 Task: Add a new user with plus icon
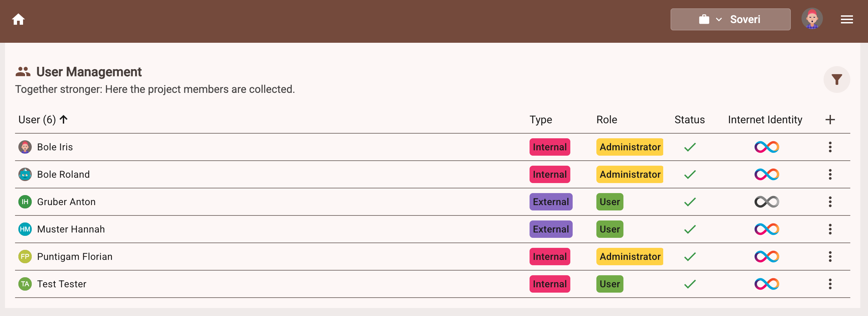pos(830,120)
